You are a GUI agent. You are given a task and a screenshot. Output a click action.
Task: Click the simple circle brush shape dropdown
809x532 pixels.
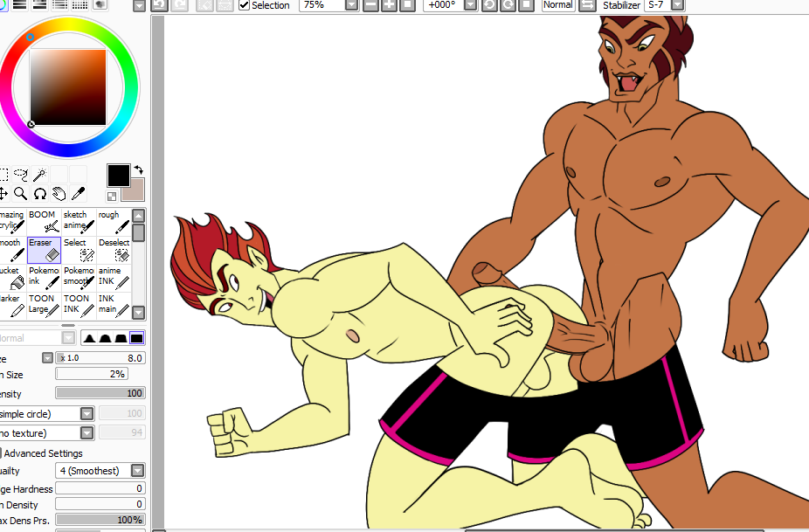pyautogui.click(x=86, y=413)
